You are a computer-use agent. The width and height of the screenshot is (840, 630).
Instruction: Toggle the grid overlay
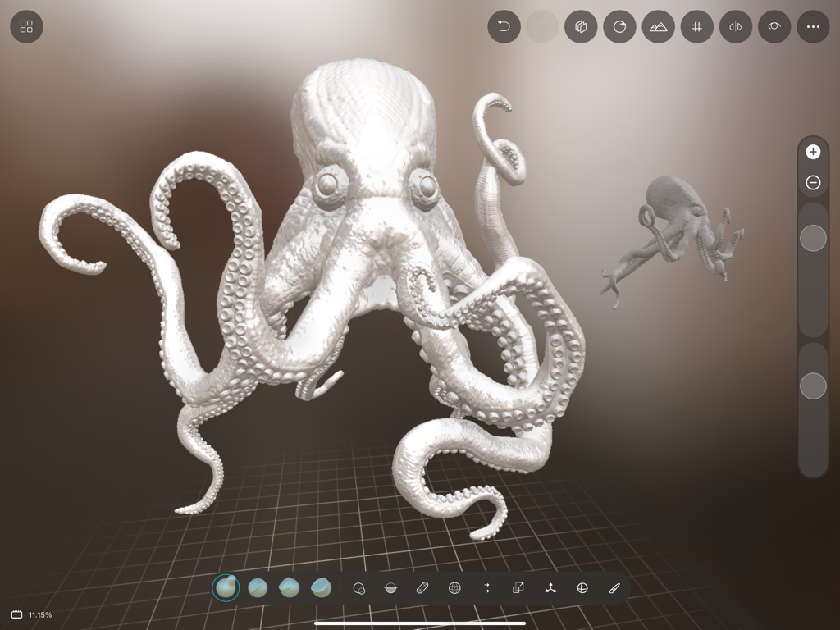point(696,26)
